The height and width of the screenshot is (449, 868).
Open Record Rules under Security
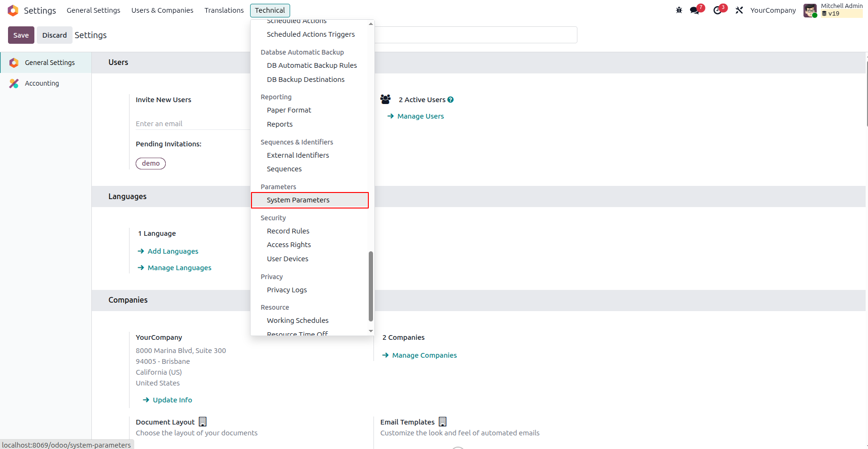(288, 231)
